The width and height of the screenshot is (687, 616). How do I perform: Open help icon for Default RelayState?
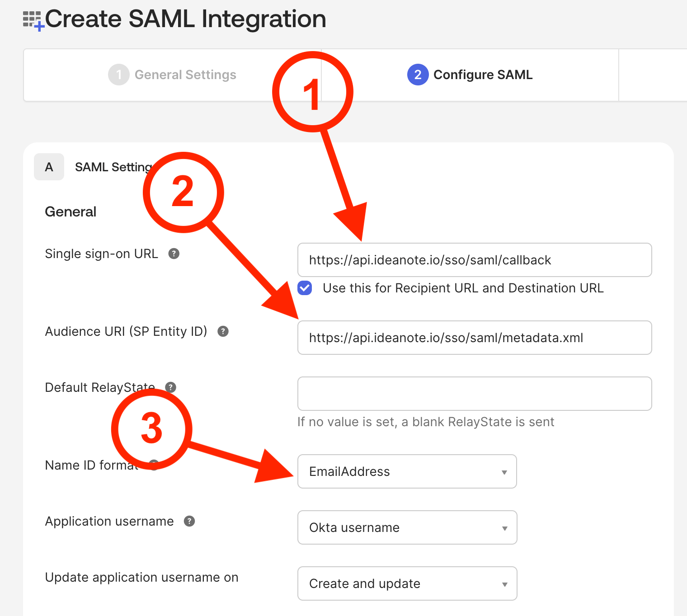pyautogui.click(x=170, y=387)
